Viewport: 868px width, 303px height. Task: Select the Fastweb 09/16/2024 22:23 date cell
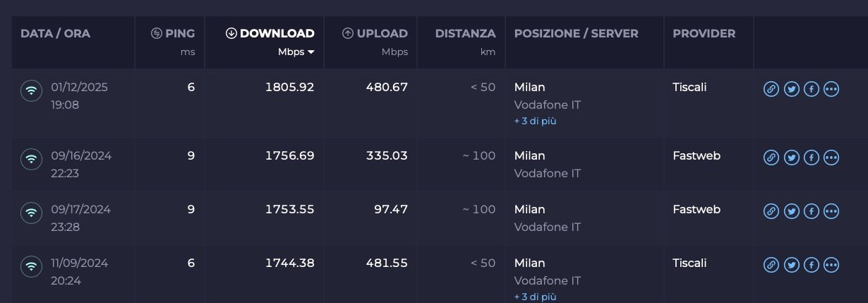pyautogui.click(x=81, y=163)
